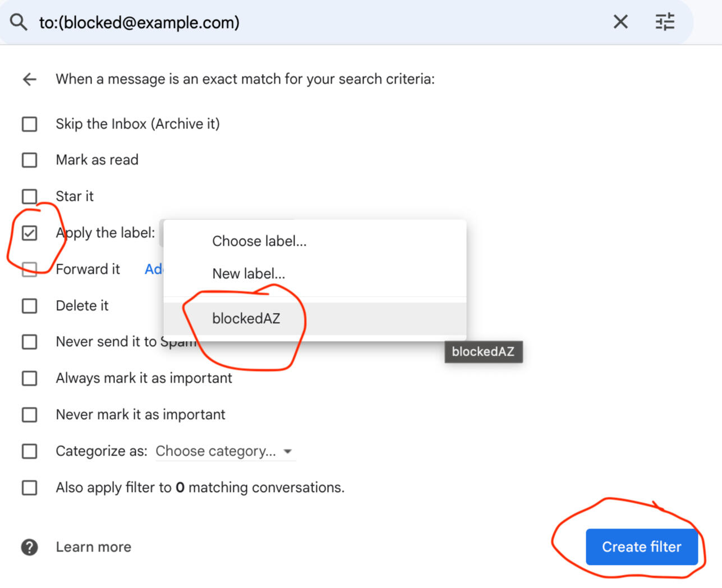
Task: Open search options filter icon
Action: pyautogui.click(x=665, y=22)
